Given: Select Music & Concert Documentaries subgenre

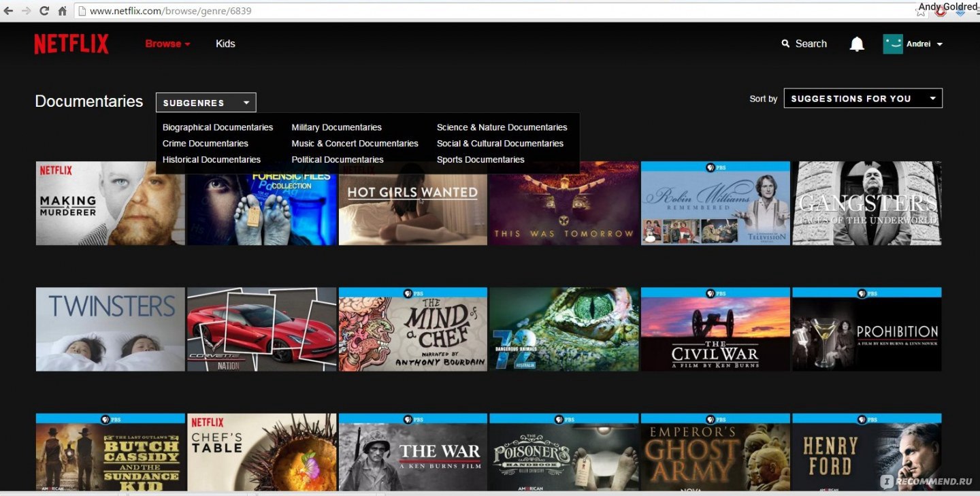Looking at the screenshot, I should [x=355, y=144].
